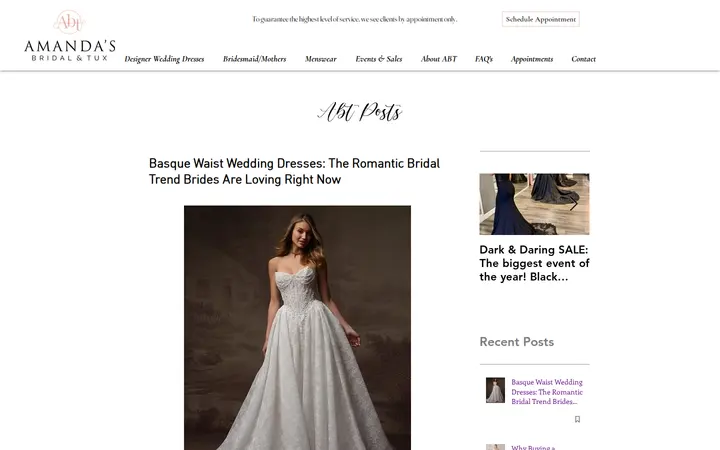The height and width of the screenshot is (450, 720).
Task: Click the Schedule Appointment button
Action: tap(540, 19)
